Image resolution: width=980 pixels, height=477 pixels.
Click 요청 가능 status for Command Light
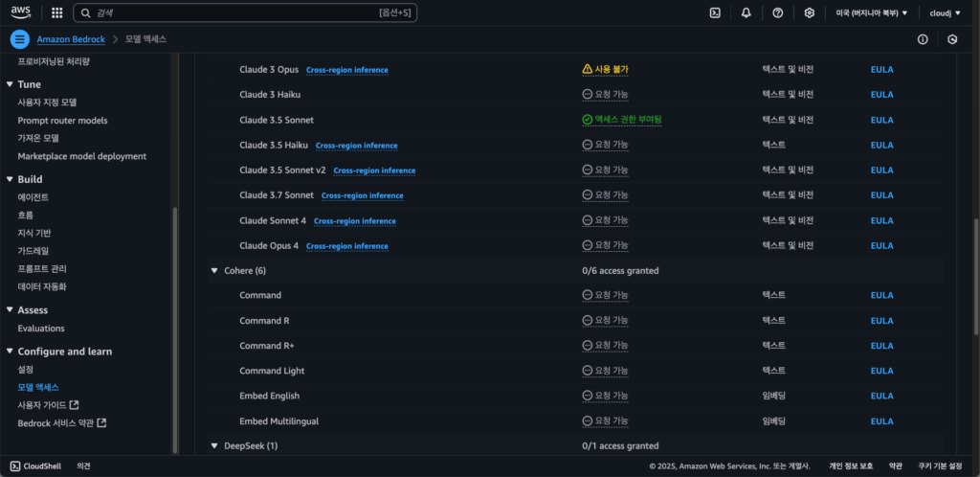click(605, 371)
